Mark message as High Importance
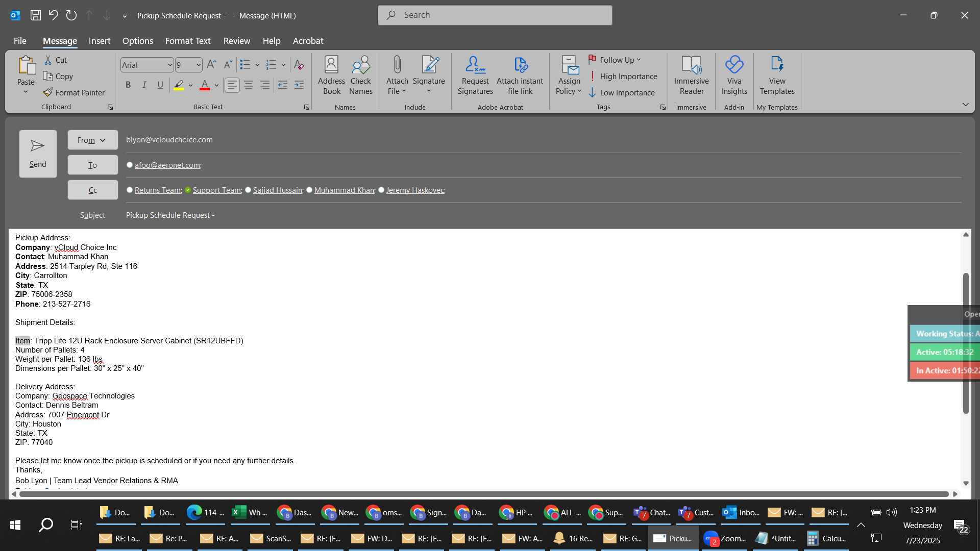The image size is (980, 551). pos(623,76)
